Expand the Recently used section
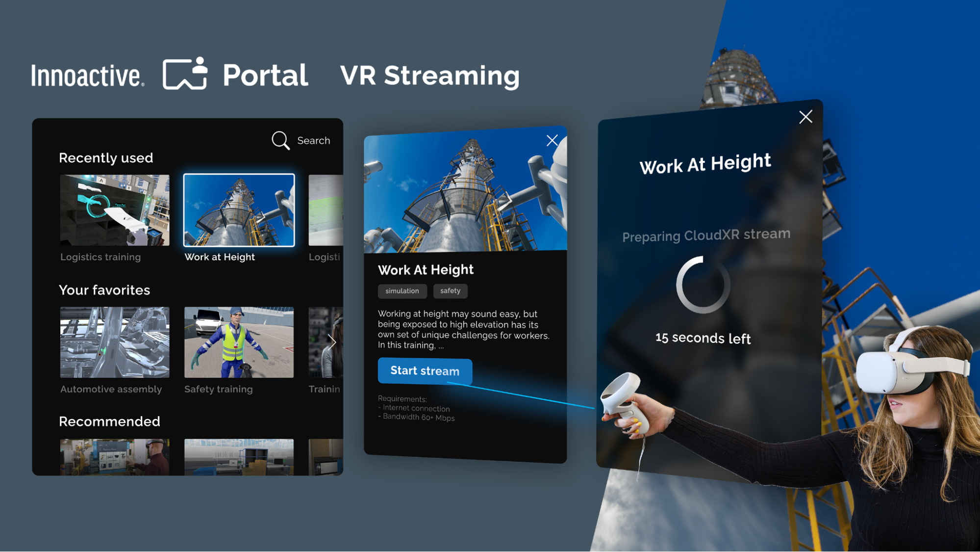The height and width of the screenshot is (552, 980). tap(106, 157)
